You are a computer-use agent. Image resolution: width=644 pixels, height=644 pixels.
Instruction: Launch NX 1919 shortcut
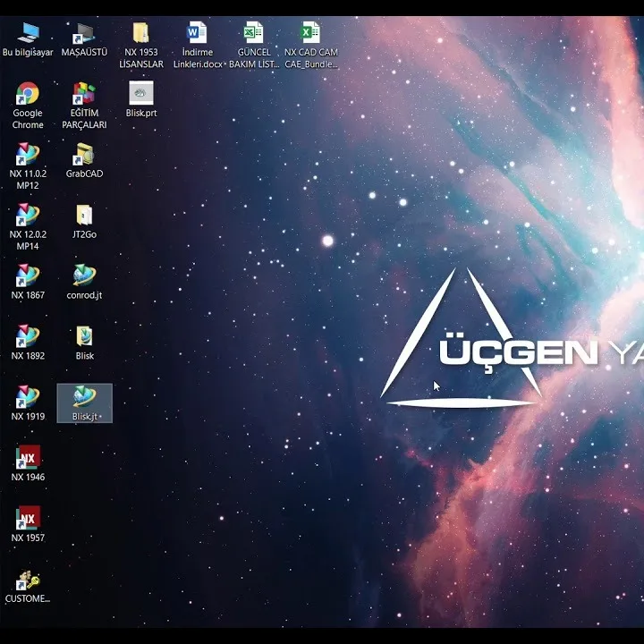click(x=28, y=403)
